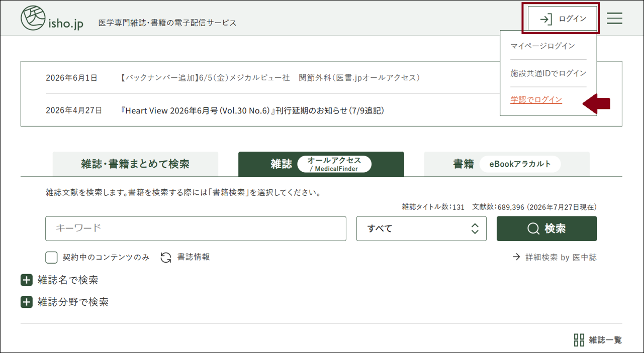Click 2026年6月1日 date text
Image resolution: width=644 pixels, height=353 pixels.
click(x=71, y=78)
